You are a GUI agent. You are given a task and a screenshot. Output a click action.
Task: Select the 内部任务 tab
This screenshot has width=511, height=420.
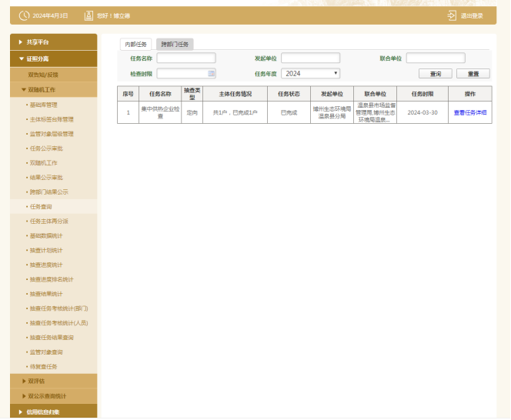[x=135, y=45]
